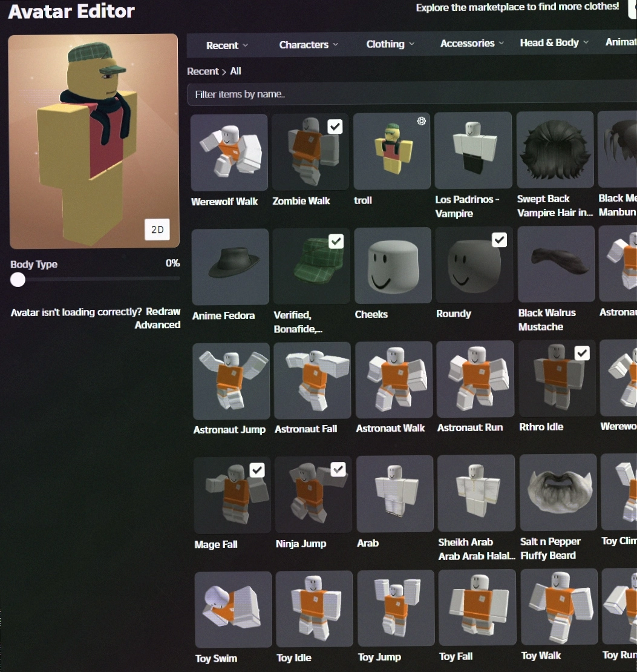Image resolution: width=637 pixels, height=672 pixels.
Task: Select Toy Walk animation
Action: click(559, 606)
